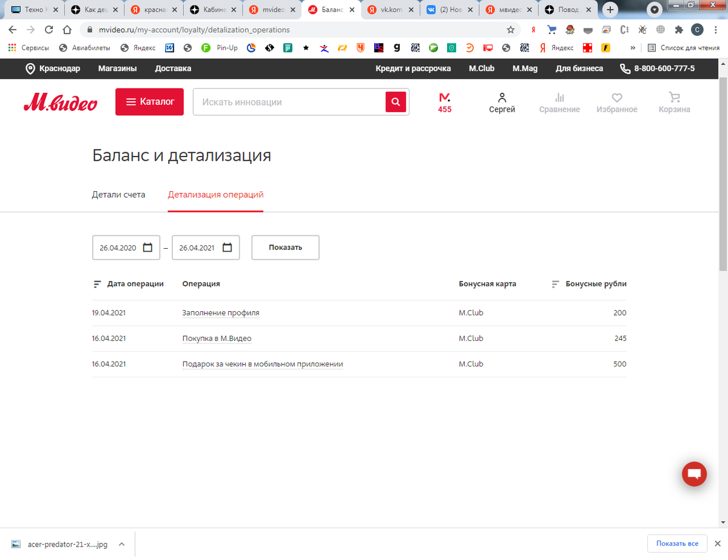This screenshot has height=560, width=728.
Task: Open Кредит и рассрочка link
Action: 413,69
